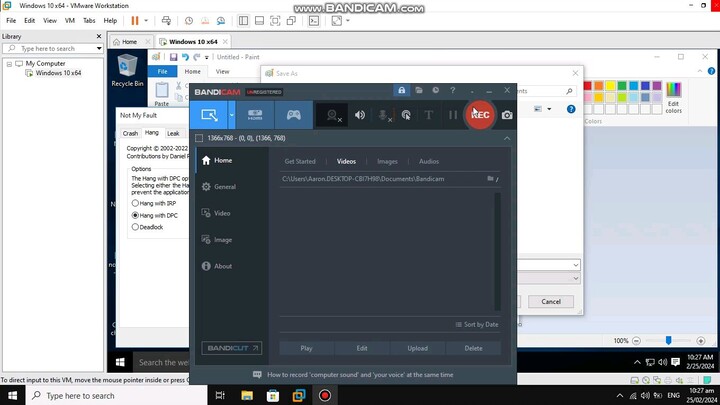The width and height of the screenshot is (720, 405).
Task: Toggle Bandicam webcam overlay icon
Action: (333, 115)
